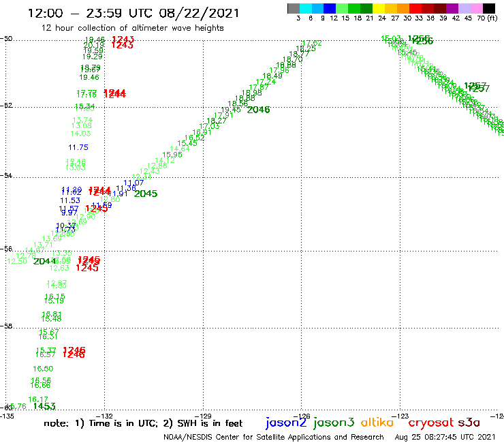The width and height of the screenshot is (504, 443).
Task: Click the wave height value '13.35'
Action: [62, 253]
